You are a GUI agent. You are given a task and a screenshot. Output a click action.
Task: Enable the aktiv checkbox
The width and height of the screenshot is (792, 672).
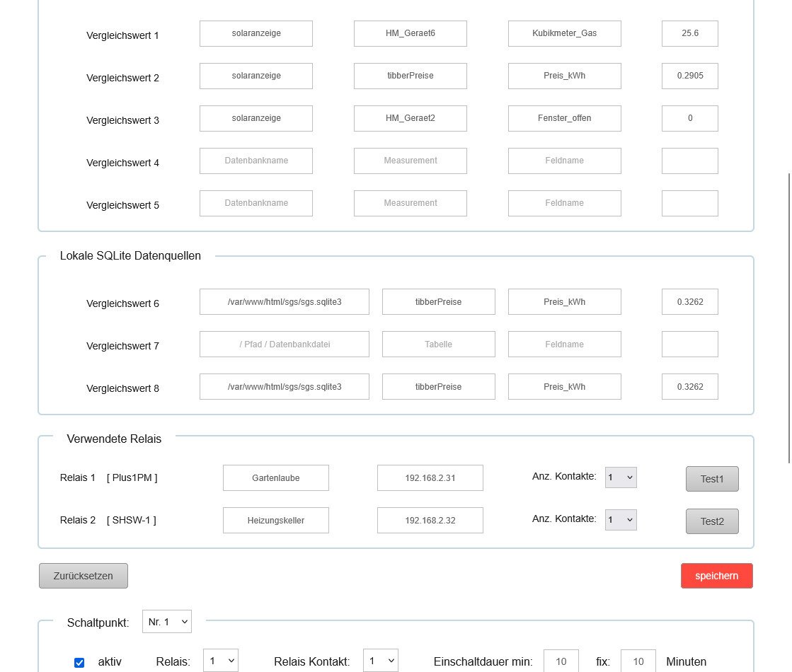point(79,663)
